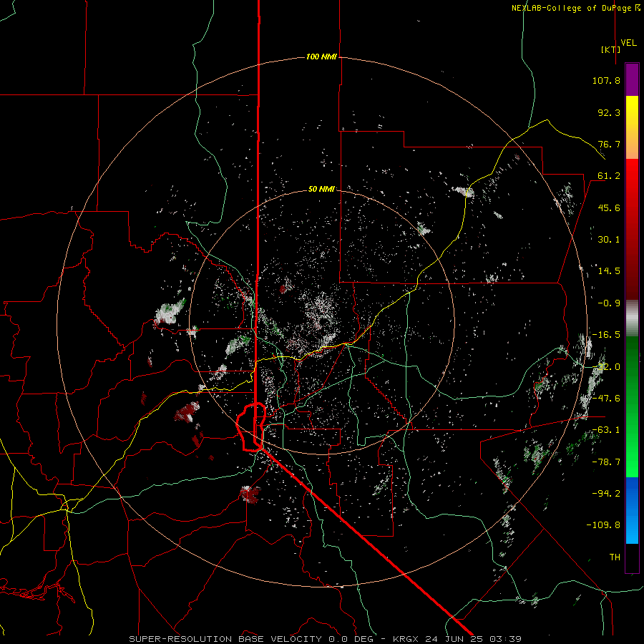Image resolution: width=644 pixels, height=644 pixels.
Task: Click the 45.6 velocity scale value
Action: (x=609, y=208)
